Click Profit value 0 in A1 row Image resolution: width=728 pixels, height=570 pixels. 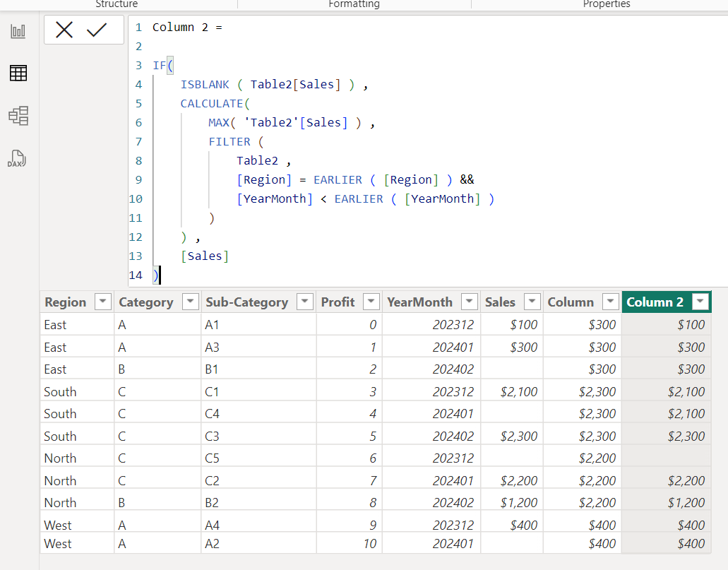373,325
